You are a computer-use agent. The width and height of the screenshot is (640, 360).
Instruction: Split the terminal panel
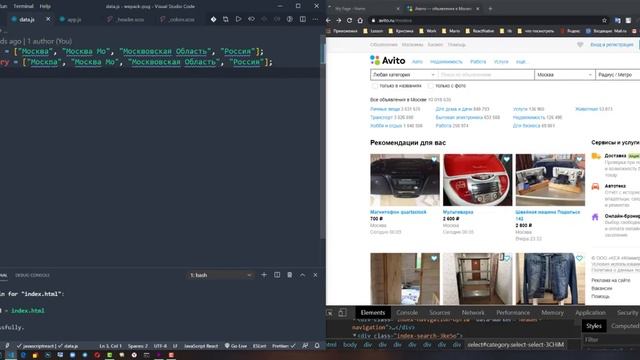(277, 275)
